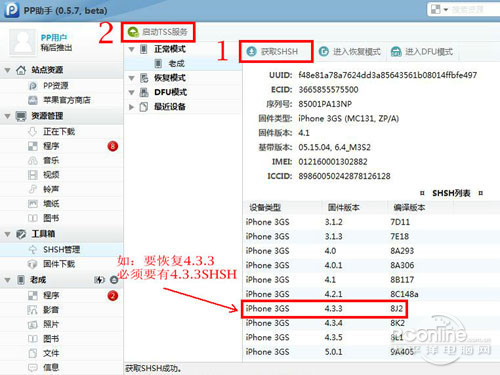
Task: Open the 正在下载 download icon
Action: (x=33, y=132)
